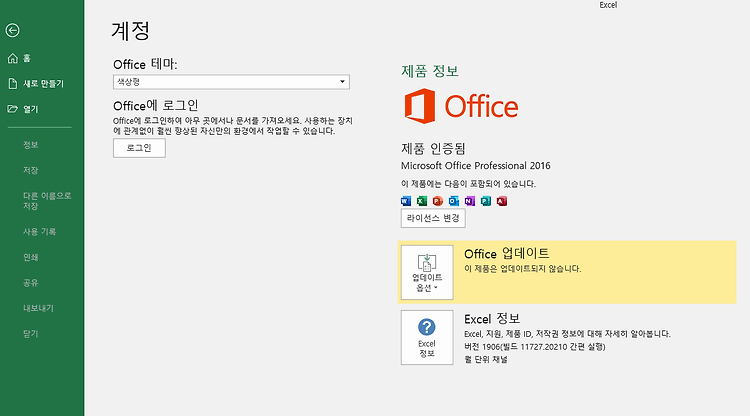Click the 월 단위 채널 text
Screen dimensions: 750x416
click(x=485, y=359)
